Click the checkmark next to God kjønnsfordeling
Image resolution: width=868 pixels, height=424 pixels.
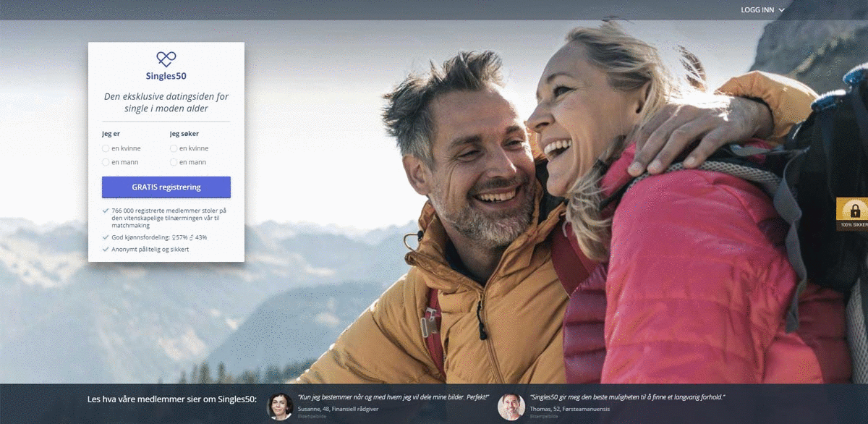tap(106, 237)
